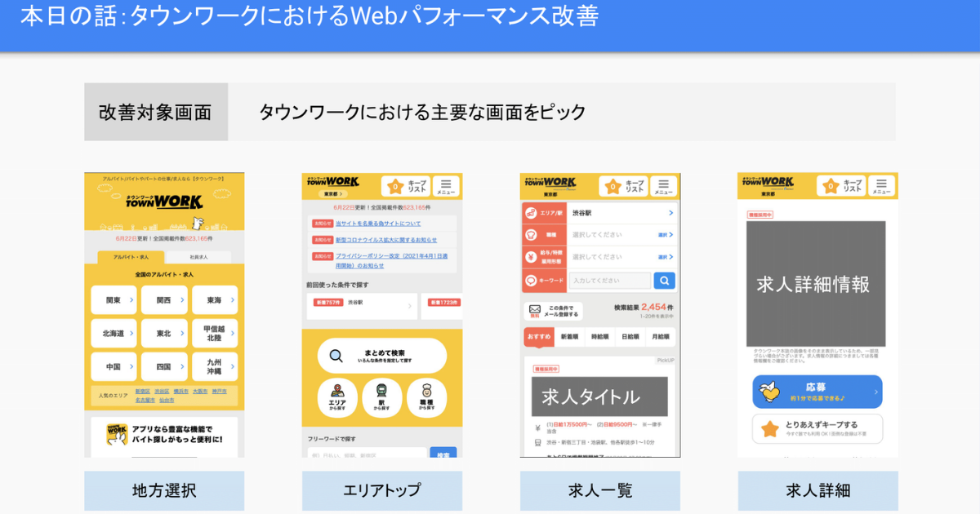Click the TOWNWORK logo on Area Top screen
The width and height of the screenshot is (980, 514).
tap(332, 182)
